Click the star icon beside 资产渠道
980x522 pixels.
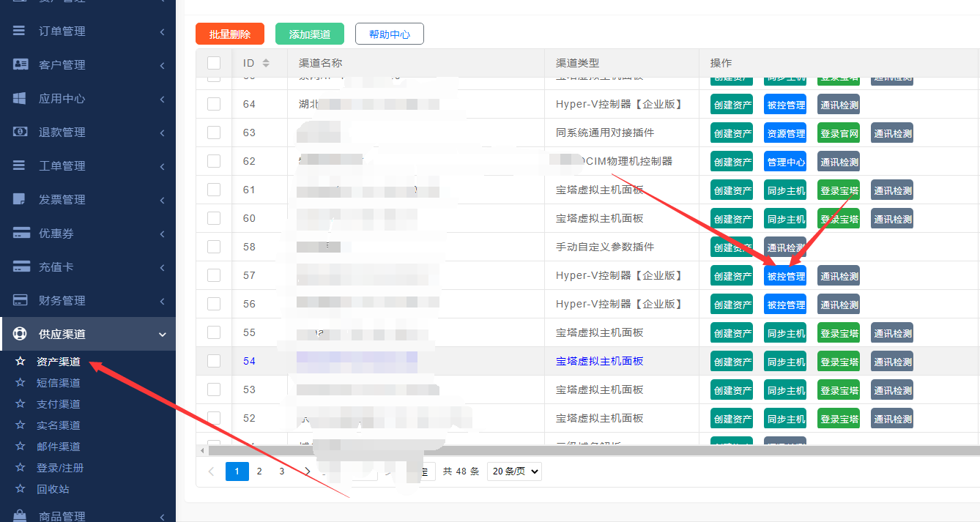pyautogui.click(x=21, y=361)
